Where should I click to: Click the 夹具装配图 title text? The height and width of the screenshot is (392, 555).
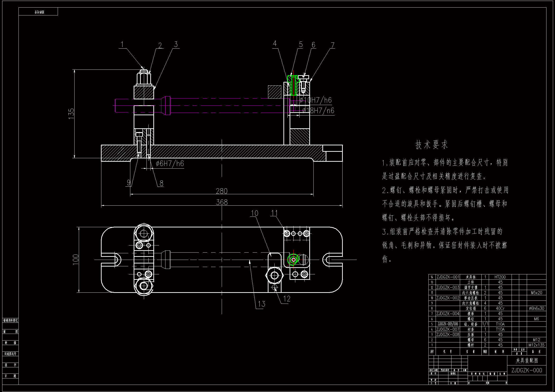(x=527, y=361)
